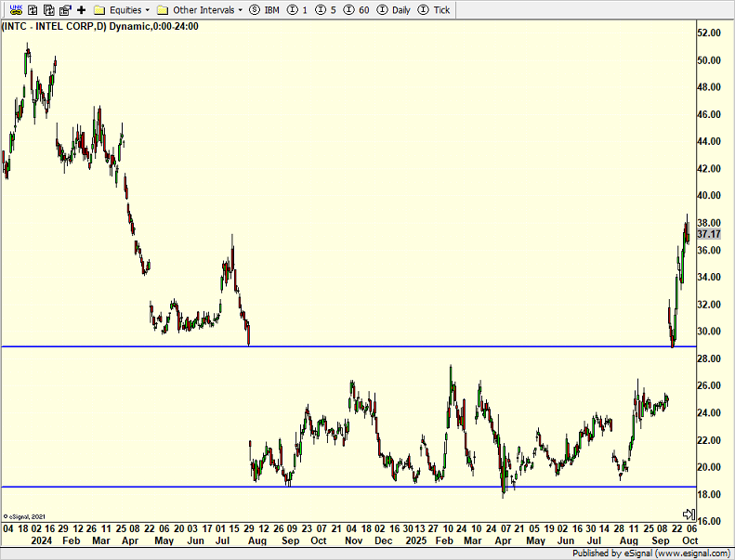
Task: Load the IBM symbol shortcut
Action: [264, 9]
